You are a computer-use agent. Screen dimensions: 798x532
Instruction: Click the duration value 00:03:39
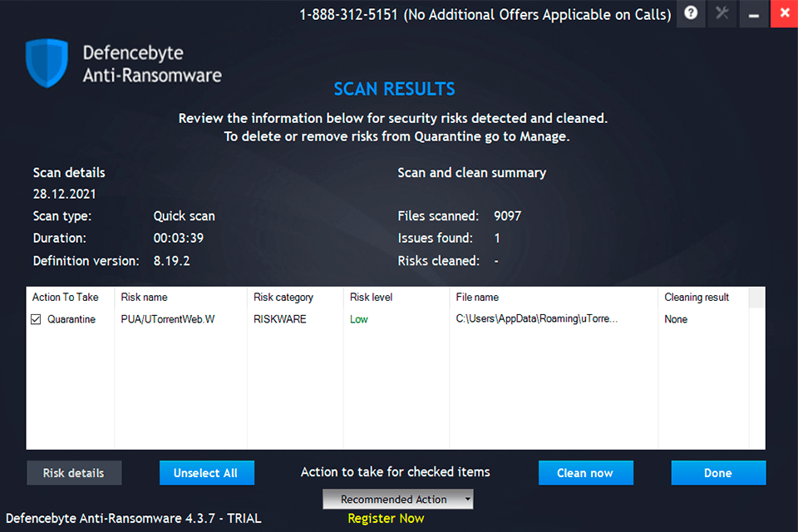tap(179, 239)
